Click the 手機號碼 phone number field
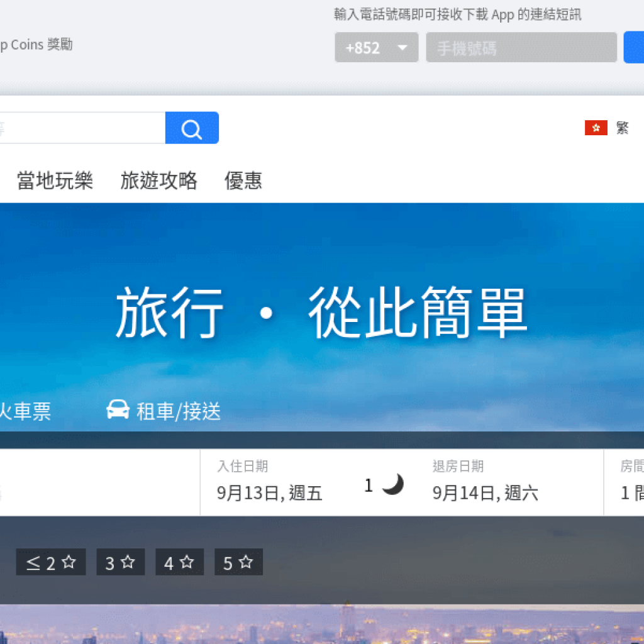 click(x=521, y=48)
